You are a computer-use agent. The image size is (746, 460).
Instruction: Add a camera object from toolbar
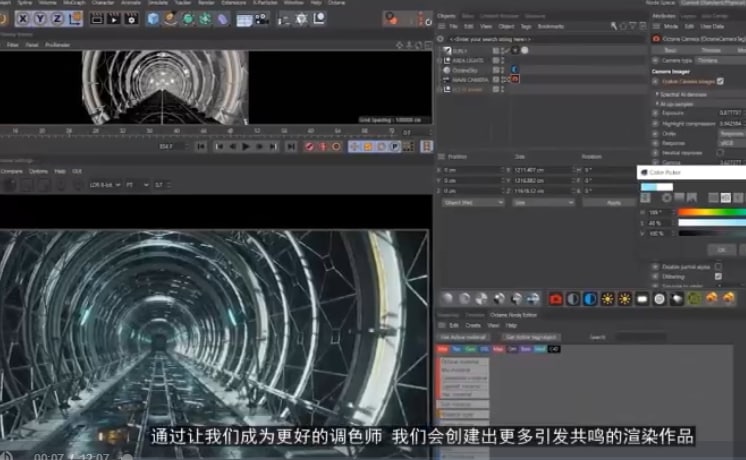coord(261,19)
